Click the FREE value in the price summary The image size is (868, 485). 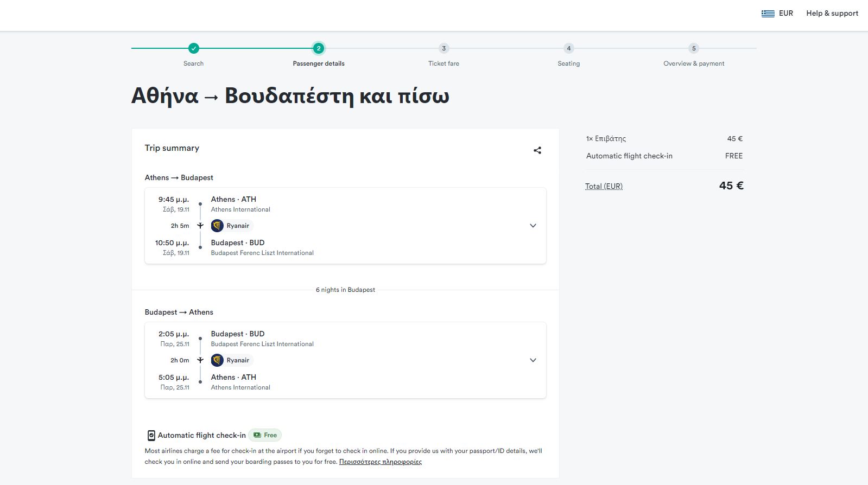[734, 156]
